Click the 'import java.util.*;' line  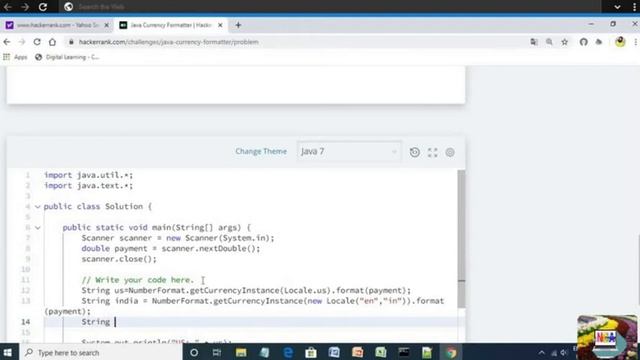point(89,175)
